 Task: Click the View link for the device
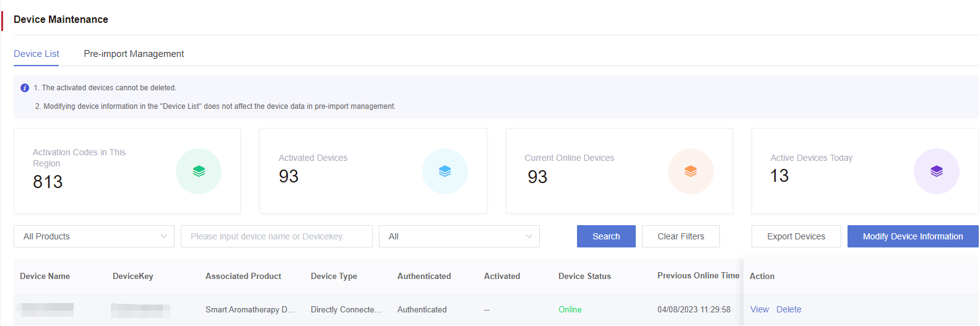[x=760, y=309]
